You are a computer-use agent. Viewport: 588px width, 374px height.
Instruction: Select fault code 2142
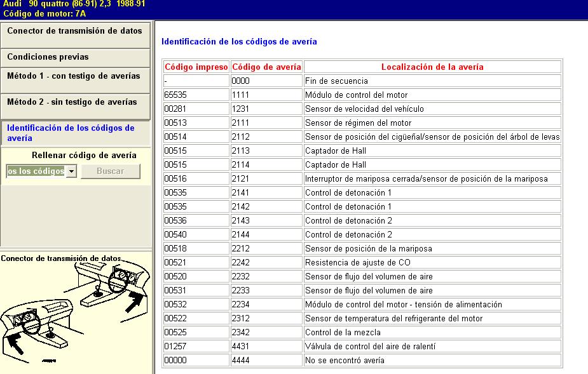[x=266, y=206]
